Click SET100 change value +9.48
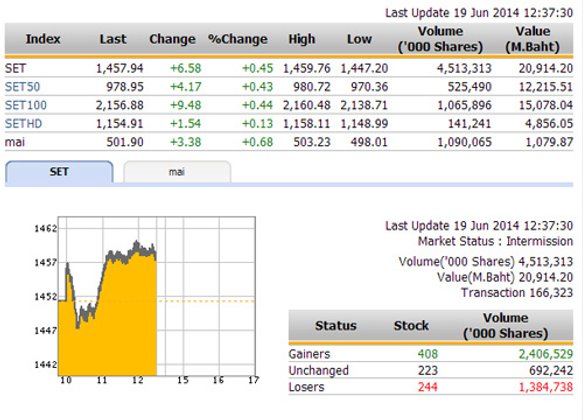 tap(186, 105)
